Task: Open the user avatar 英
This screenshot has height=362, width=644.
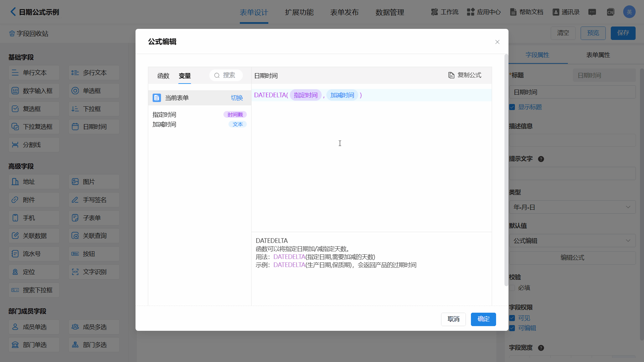Action: pyautogui.click(x=629, y=12)
